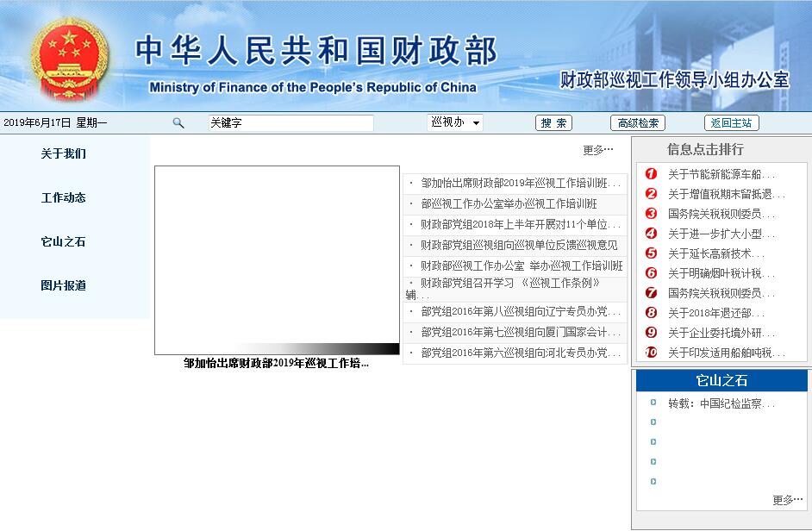Open ranked item 关于进一步扩大小型

721,234
